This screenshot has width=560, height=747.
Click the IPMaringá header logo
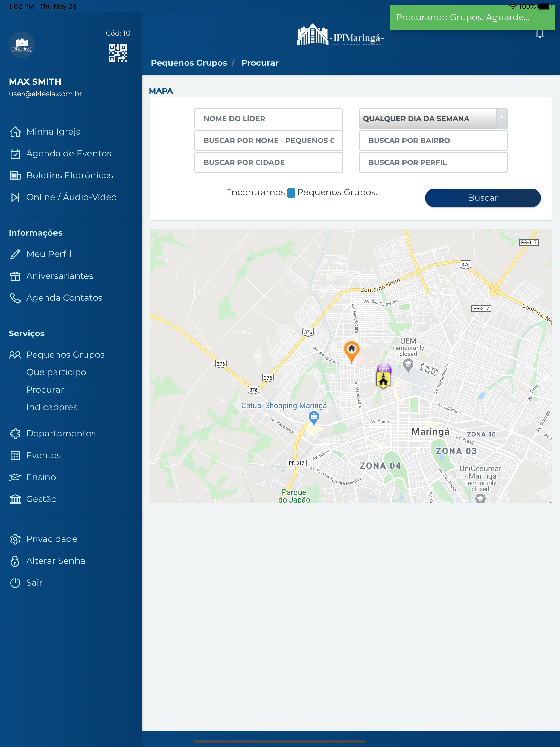340,35
